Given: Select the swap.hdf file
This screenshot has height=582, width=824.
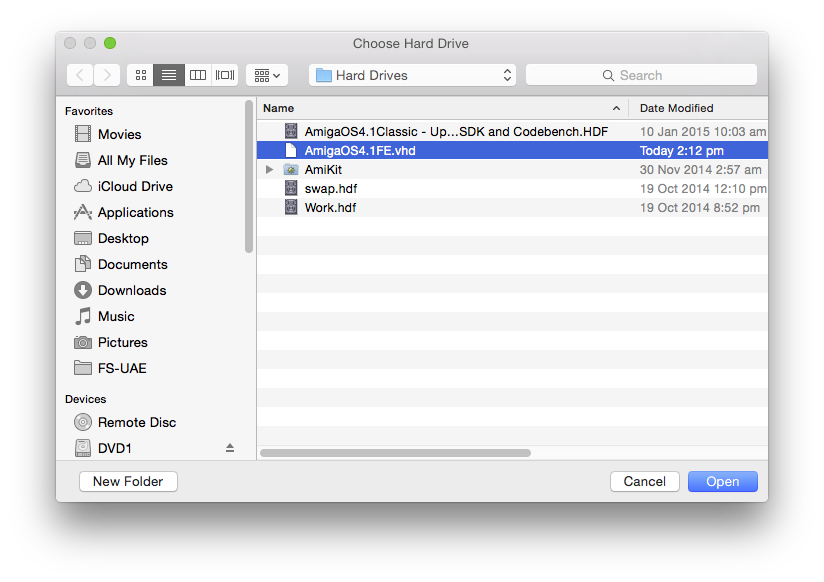Looking at the screenshot, I should (x=512, y=188).
